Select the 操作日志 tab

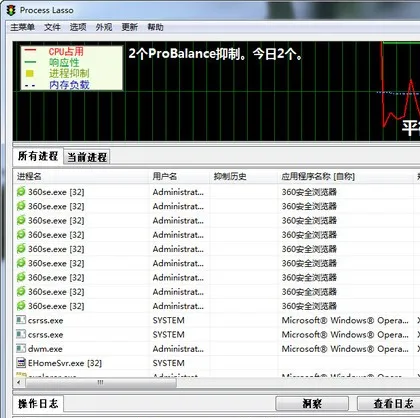tap(38, 404)
